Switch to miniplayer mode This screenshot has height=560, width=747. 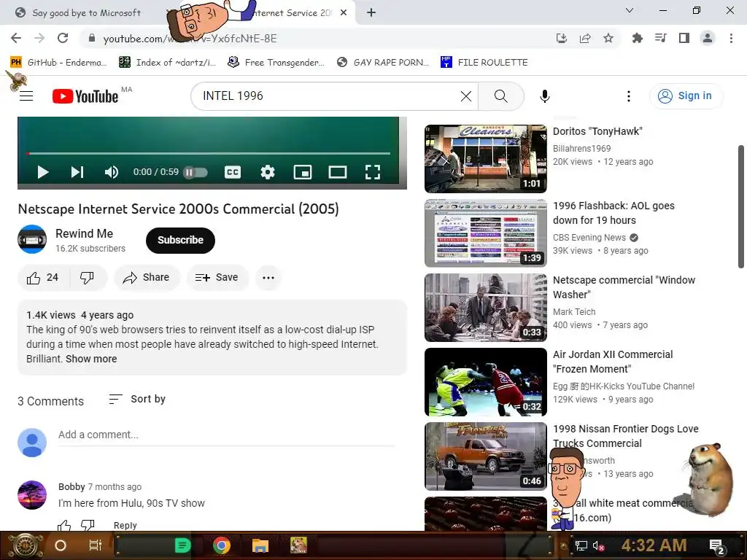coord(303,172)
